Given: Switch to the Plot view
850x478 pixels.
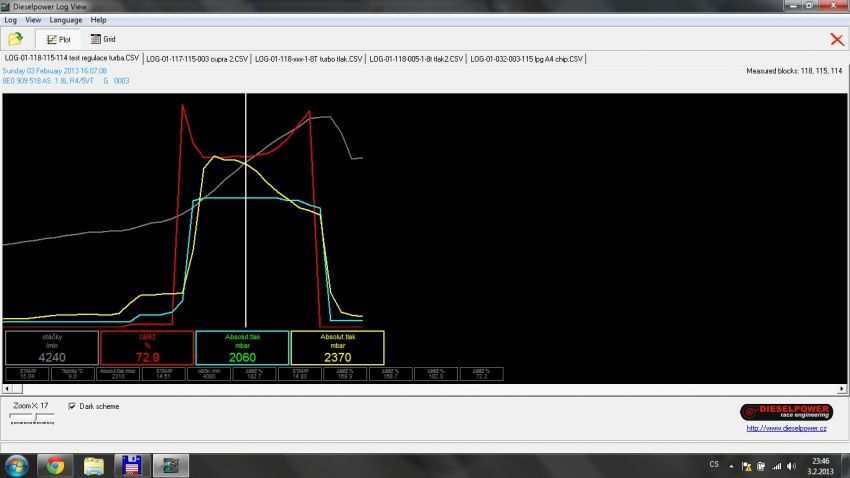Looking at the screenshot, I should 58,39.
